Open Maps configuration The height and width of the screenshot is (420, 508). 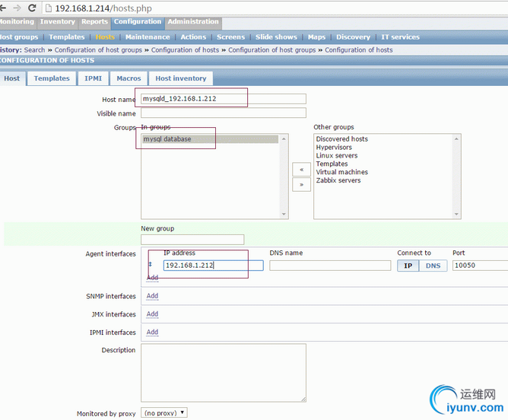click(x=316, y=37)
